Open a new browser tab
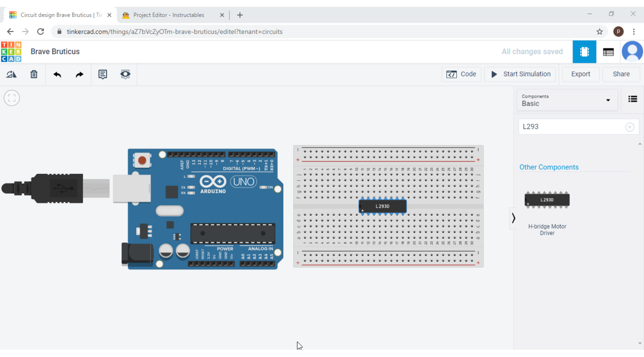The image size is (644, 357). click(x=240, y=15)
